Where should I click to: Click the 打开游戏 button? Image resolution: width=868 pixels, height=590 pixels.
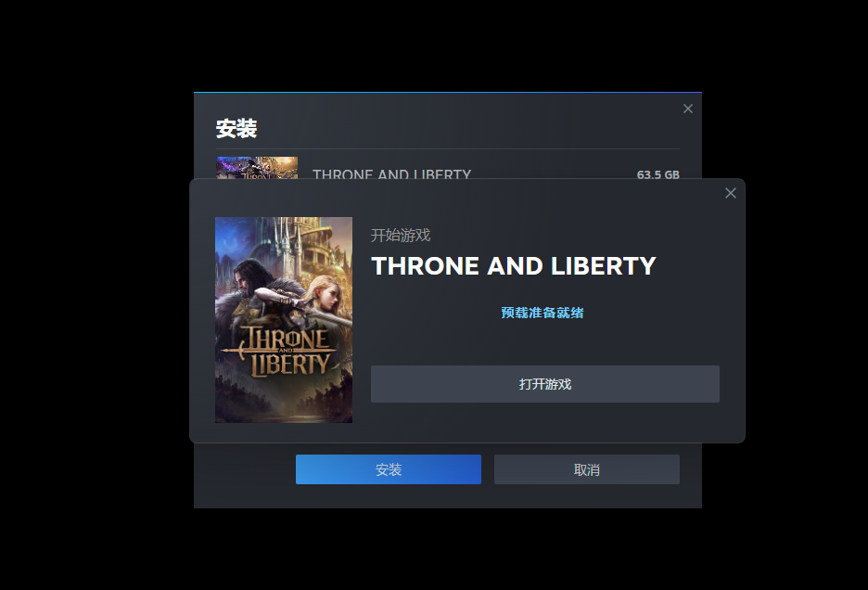click(x=545, y=384)
